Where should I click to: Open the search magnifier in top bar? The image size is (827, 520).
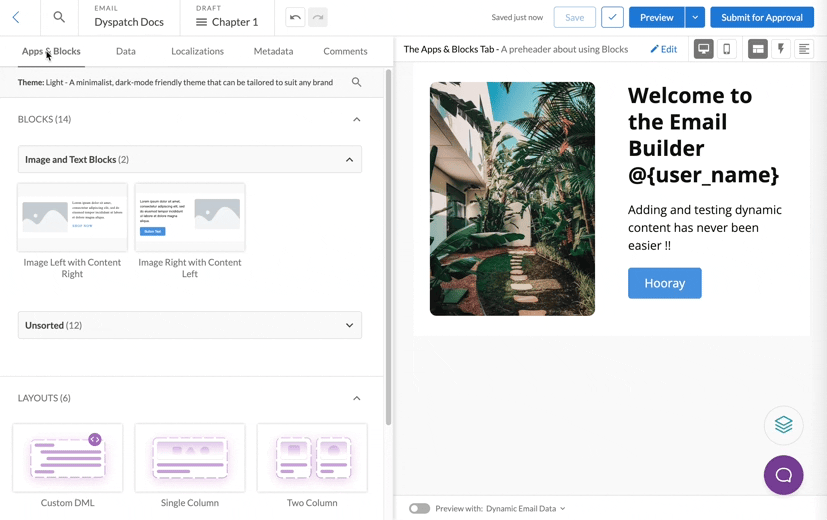point(59,17)
